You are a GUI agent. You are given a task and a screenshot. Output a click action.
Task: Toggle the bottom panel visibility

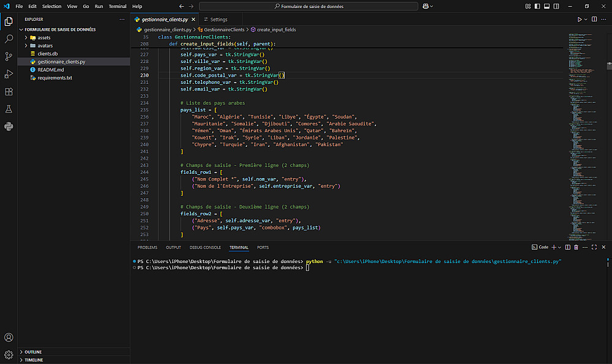[548, 6]
